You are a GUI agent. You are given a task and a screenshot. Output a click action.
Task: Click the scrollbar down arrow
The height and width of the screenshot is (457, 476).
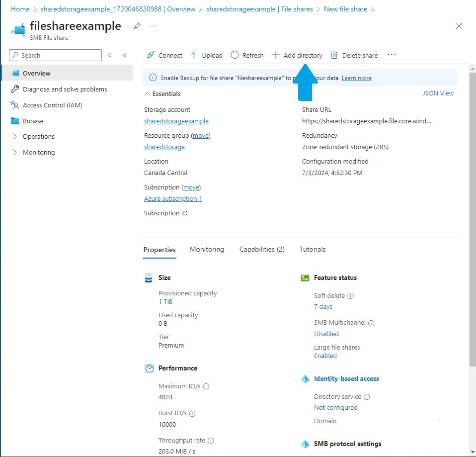pyautogui.click(x=473, y=452)
